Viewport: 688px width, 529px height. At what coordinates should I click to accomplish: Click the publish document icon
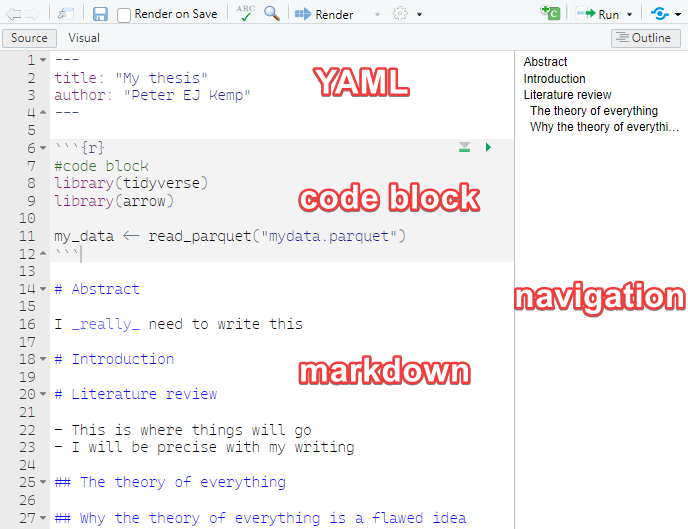point(660,14)
